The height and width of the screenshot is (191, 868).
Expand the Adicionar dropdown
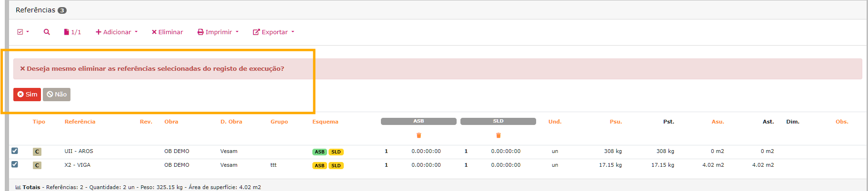[117, 32]
